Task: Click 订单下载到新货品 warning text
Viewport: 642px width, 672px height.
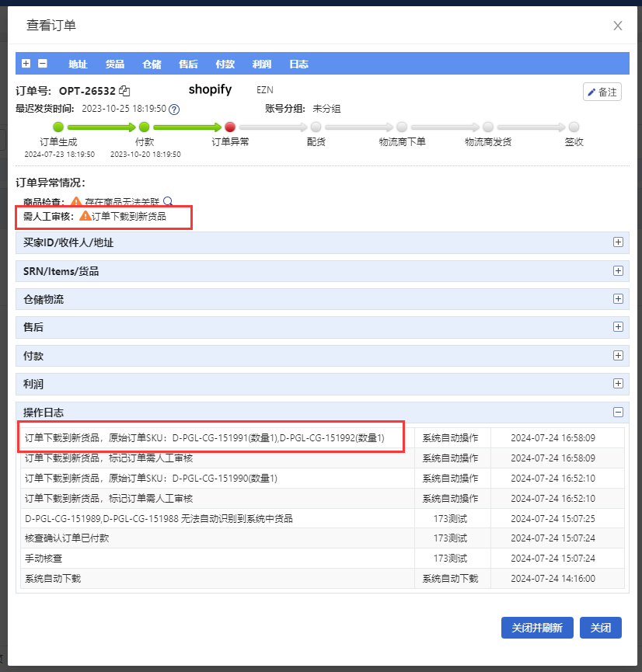Action: pos(129,217)
